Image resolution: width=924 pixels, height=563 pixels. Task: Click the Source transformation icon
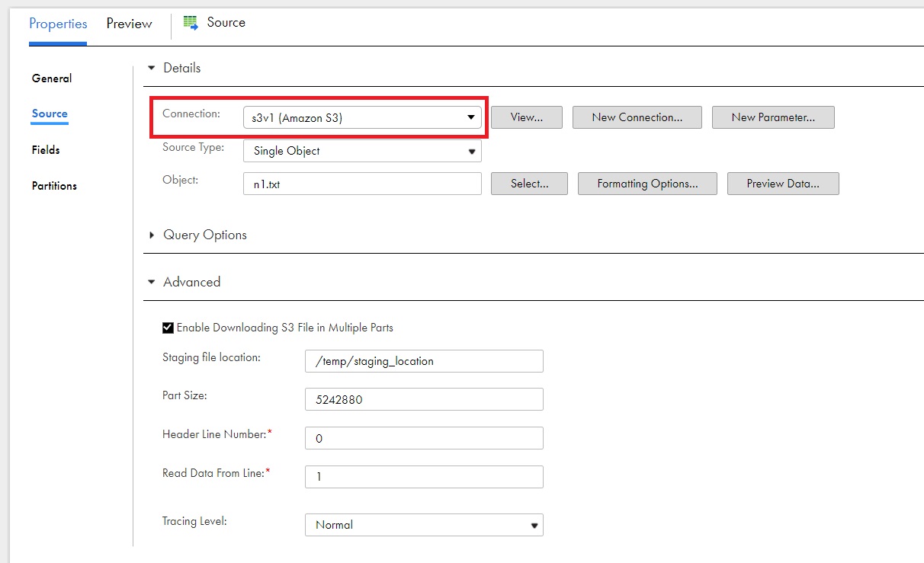pyautogui.click(x=191, y=23)
